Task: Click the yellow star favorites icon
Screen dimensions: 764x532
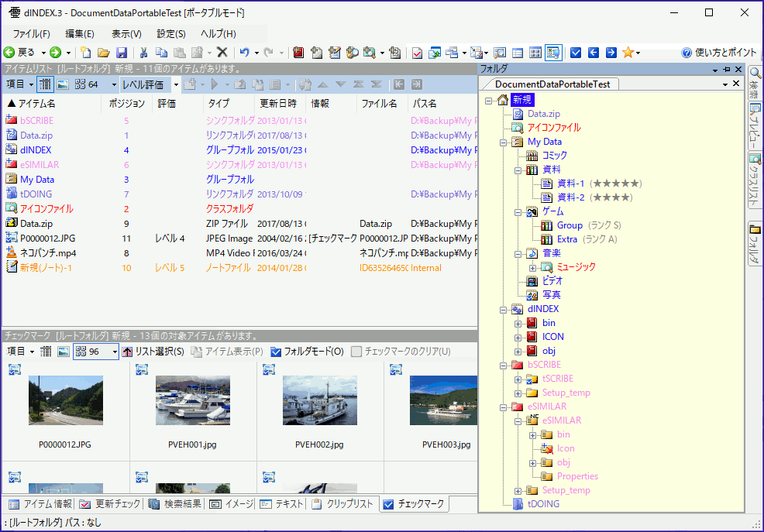Action: click(x=628, y=53)
